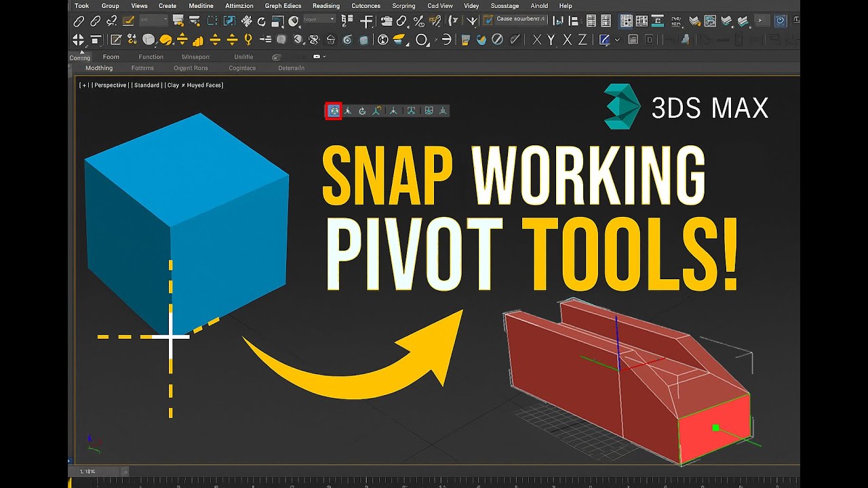Image resolution: width=868 pixels, height=488 pixels.
Task: Click the Conning tab label
Action: tap(79, 58)
